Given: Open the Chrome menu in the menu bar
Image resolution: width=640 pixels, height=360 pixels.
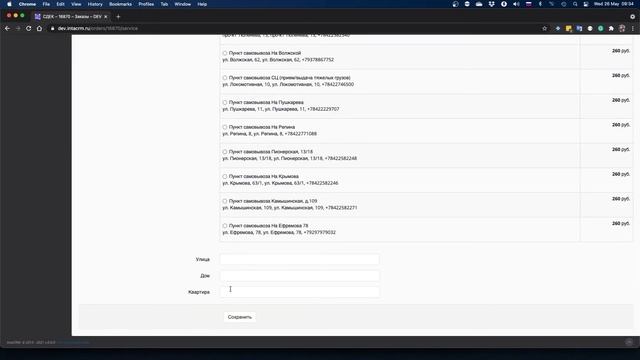Looking at the screenshot, I should coord(27,4).
